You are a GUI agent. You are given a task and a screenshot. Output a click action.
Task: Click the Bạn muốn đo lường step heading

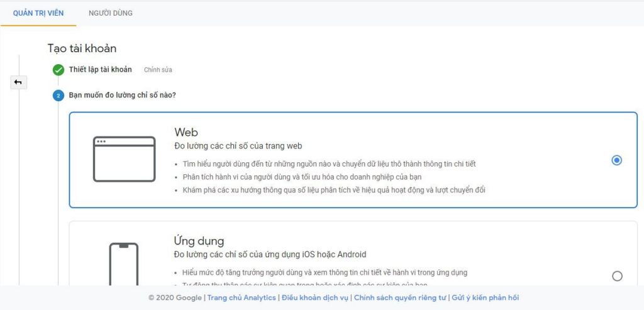coord(122,96)
